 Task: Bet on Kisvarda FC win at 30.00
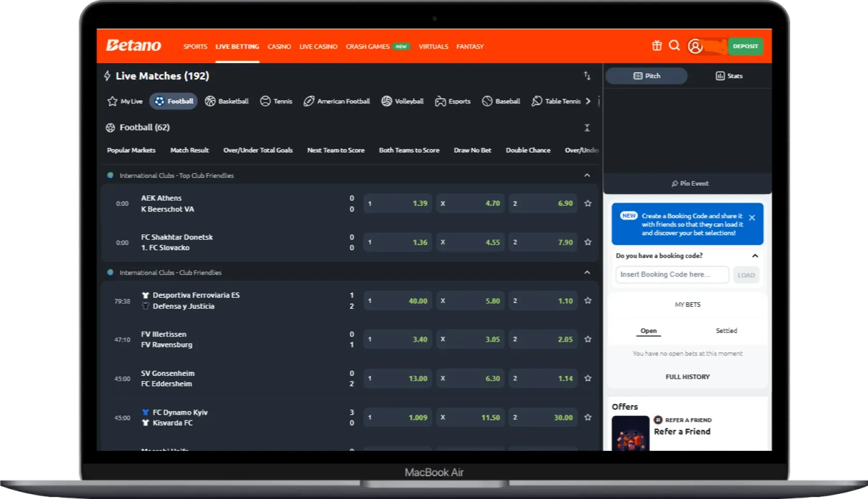pos(544,418)
